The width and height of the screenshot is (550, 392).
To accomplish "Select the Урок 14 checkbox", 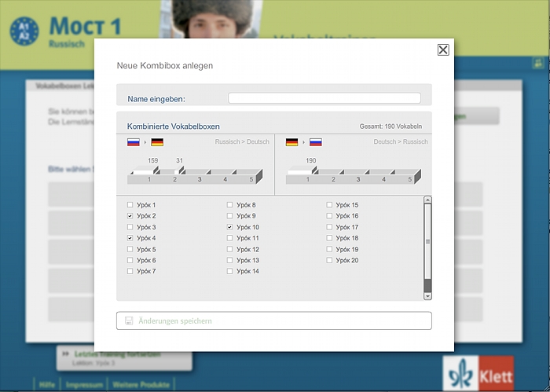I will point(229,271).
